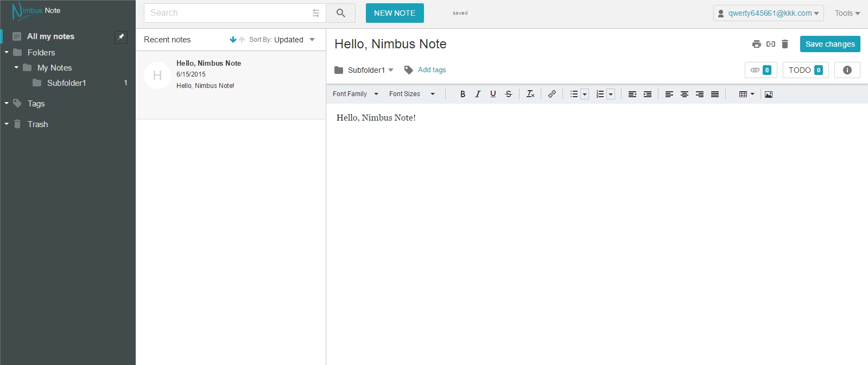Viewport: 868px width, 365px height.
Task: Open Font Family dropdown
Action: [x=356, y=94]
